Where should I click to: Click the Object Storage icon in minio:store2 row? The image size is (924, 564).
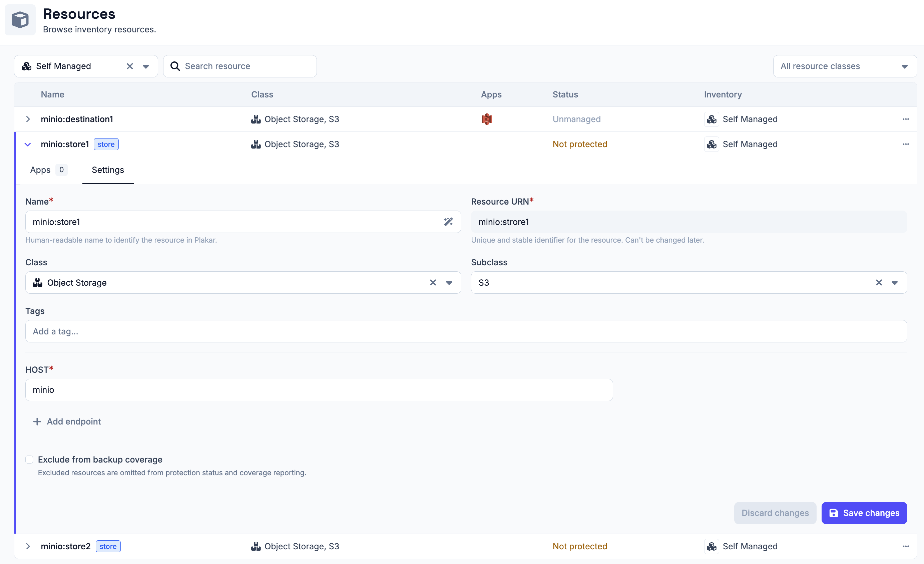point(256,546)
